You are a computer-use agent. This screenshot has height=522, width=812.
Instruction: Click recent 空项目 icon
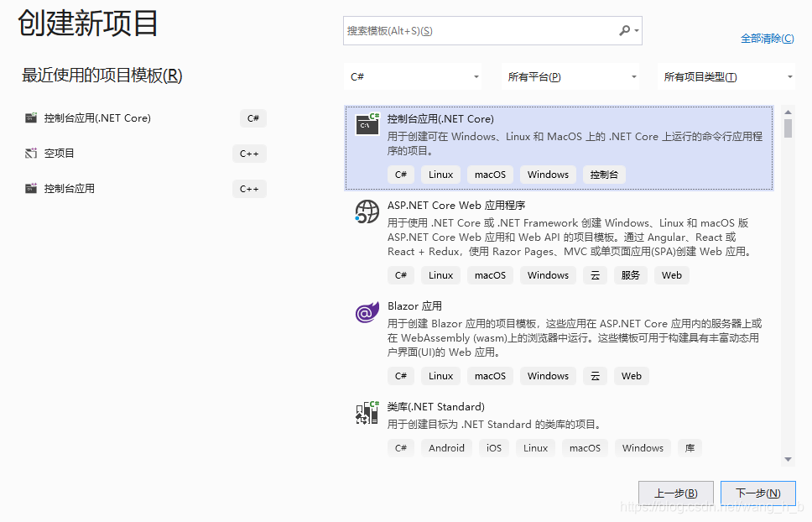pyautogui.click(x=31, y=154)
